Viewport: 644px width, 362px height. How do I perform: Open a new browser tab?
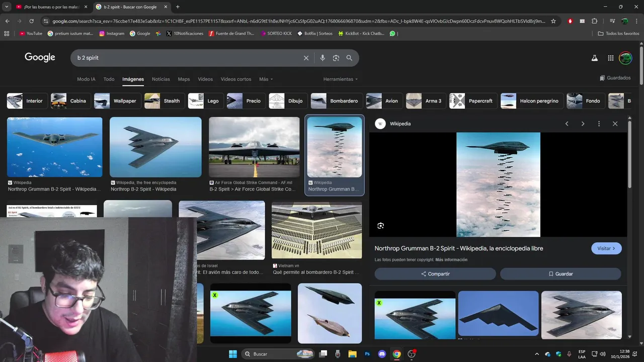[178, 7]
